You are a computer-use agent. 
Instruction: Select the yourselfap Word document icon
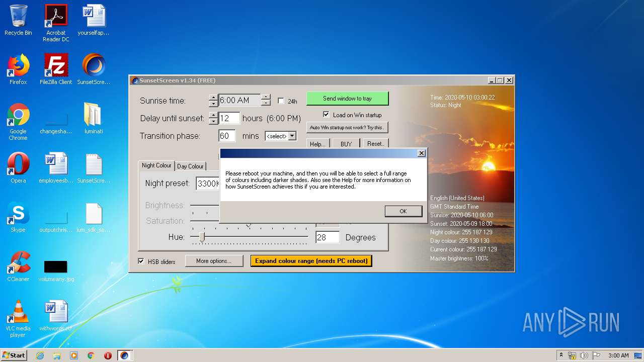(94, 20)
